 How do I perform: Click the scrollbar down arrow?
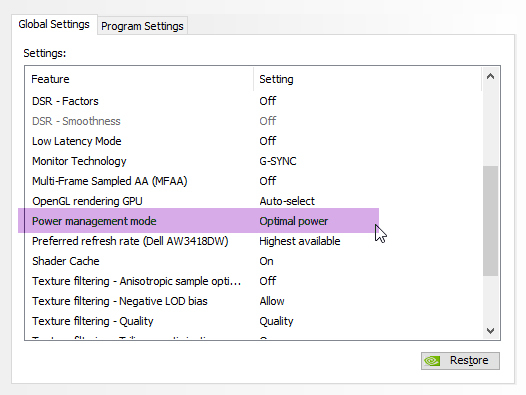tap(490, 331)
